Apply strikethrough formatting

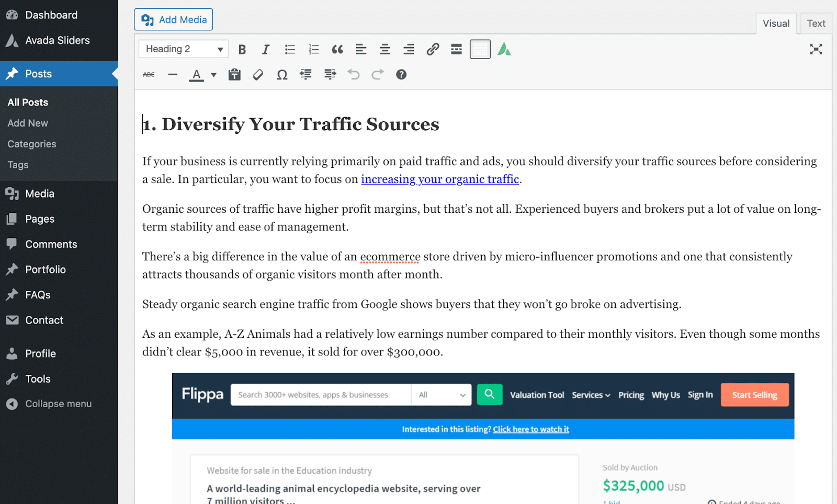148,74
